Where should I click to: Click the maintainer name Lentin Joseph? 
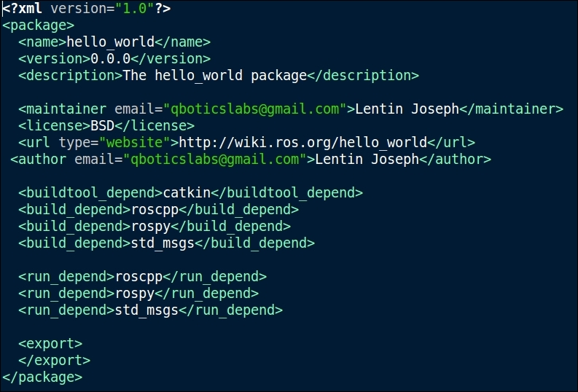[x=407, y=109]
